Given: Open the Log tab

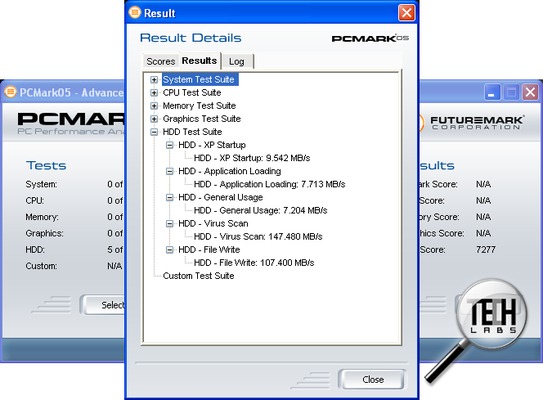Looking at the screenshot, I should (237, 62).
